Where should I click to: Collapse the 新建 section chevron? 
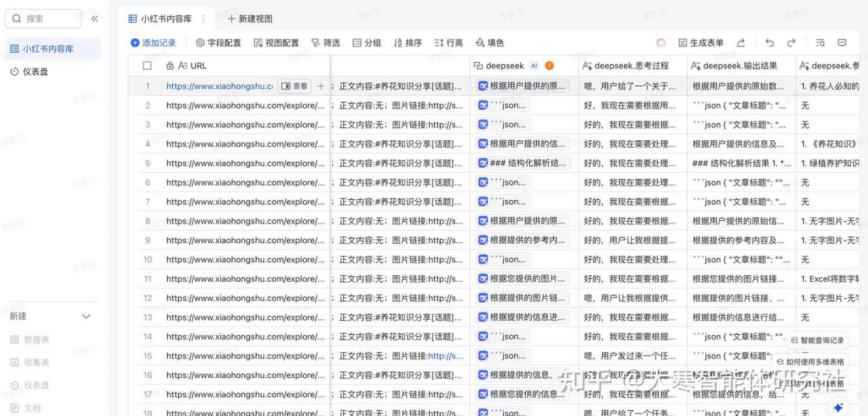point(86,316)
